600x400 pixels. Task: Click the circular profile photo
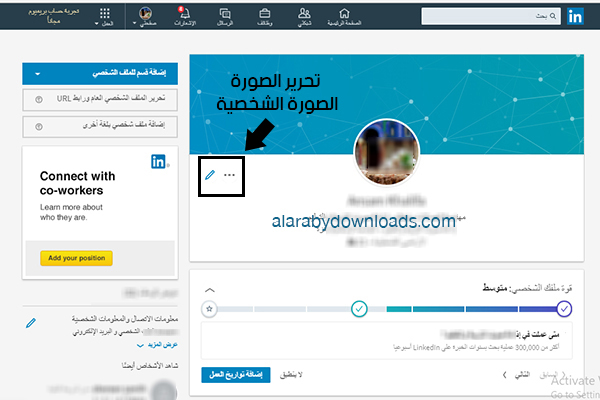(x=386, y=152)
